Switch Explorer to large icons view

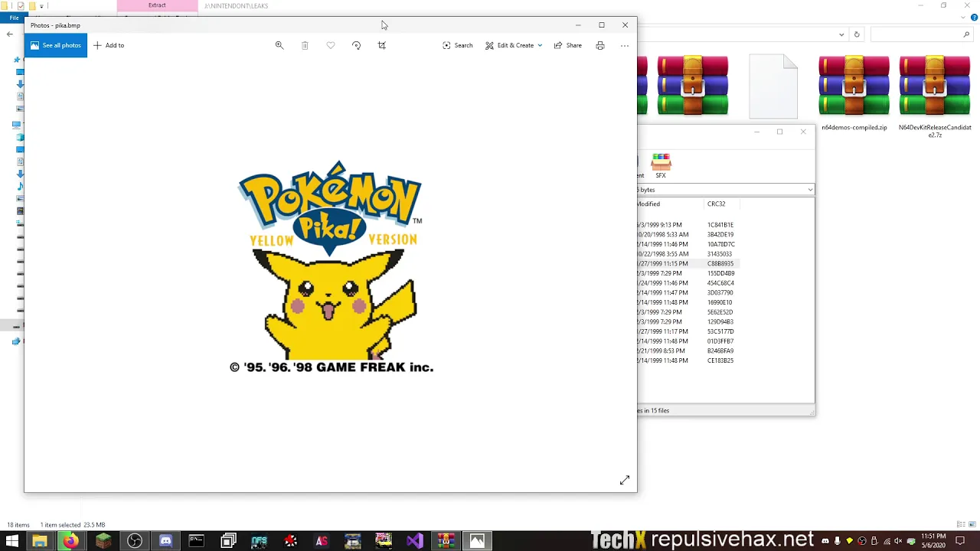click(x=971, y=524)
